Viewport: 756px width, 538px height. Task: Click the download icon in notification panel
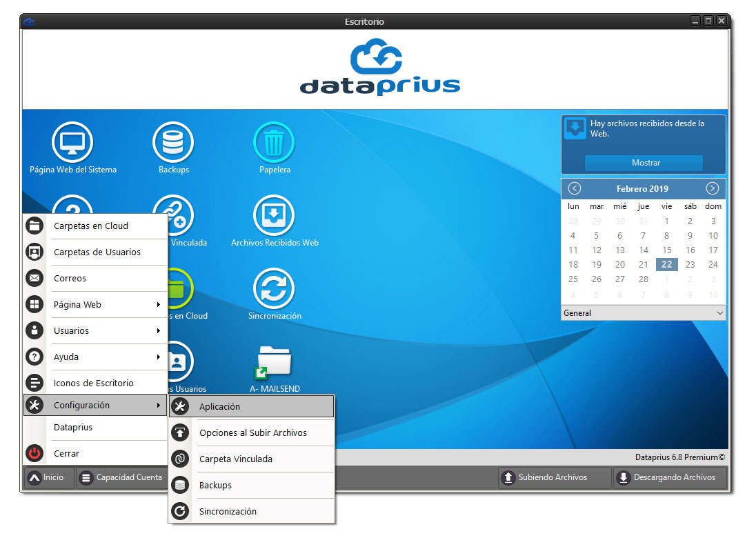pyautogui.click(x=575, y=128)
